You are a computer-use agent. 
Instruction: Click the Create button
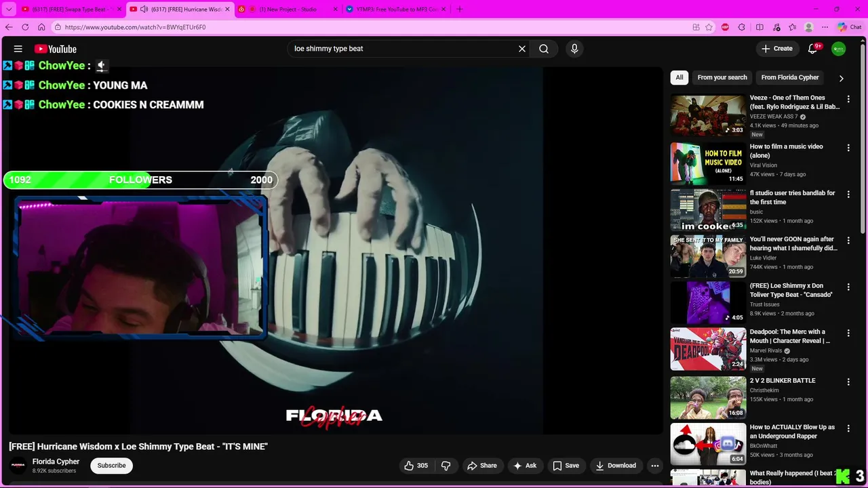coord(777,49)
